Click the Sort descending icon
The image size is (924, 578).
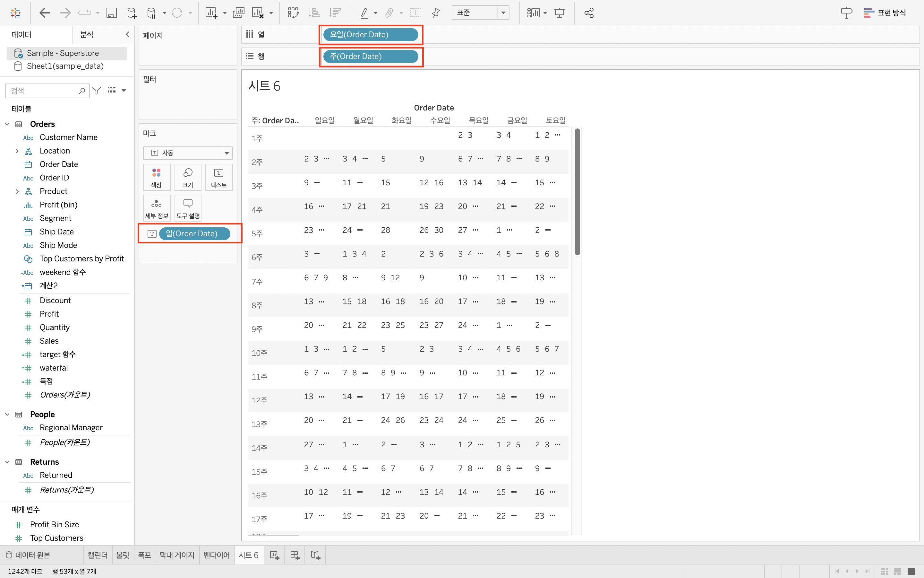click(x=335, y=13)
